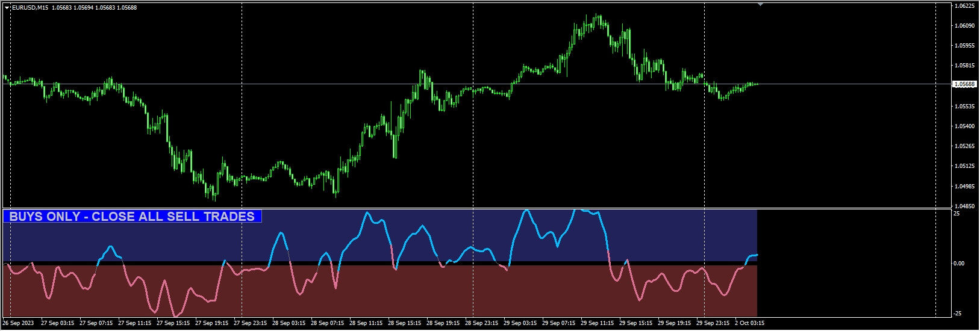Click price scale value 1.06090
980x331 pixels.
click(964, 26)
